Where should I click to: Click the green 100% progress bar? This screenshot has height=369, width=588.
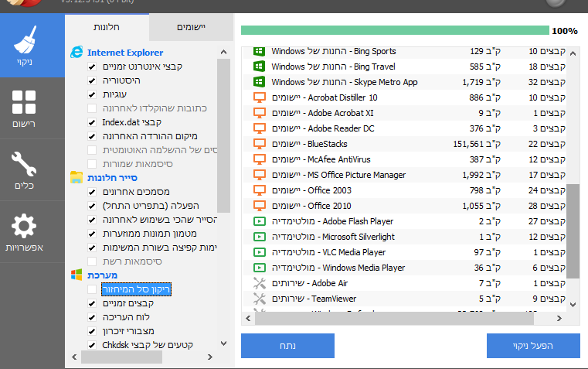[x=395, y=30]
